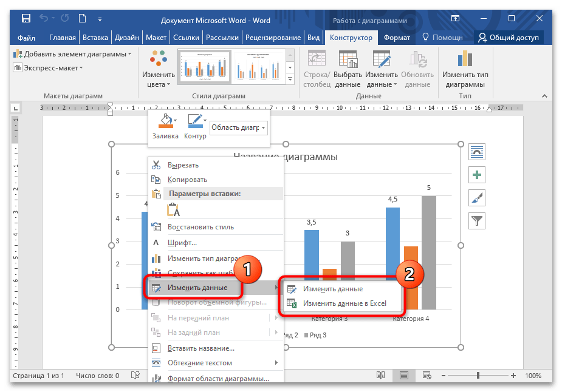Click the Save icon in quick access toolbar
Viewport: 562px width, 392px height.
[x=26, y=18]
